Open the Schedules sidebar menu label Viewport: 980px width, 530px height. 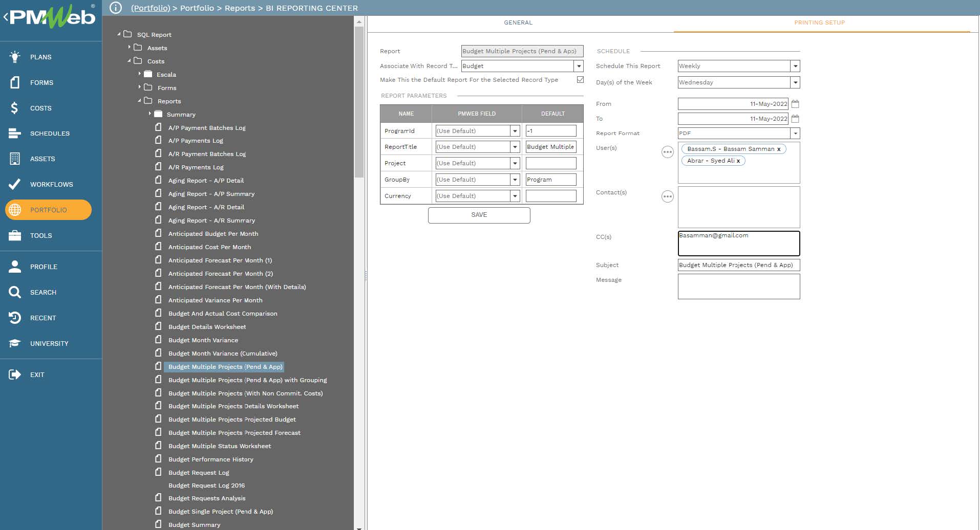click(50, 134)
